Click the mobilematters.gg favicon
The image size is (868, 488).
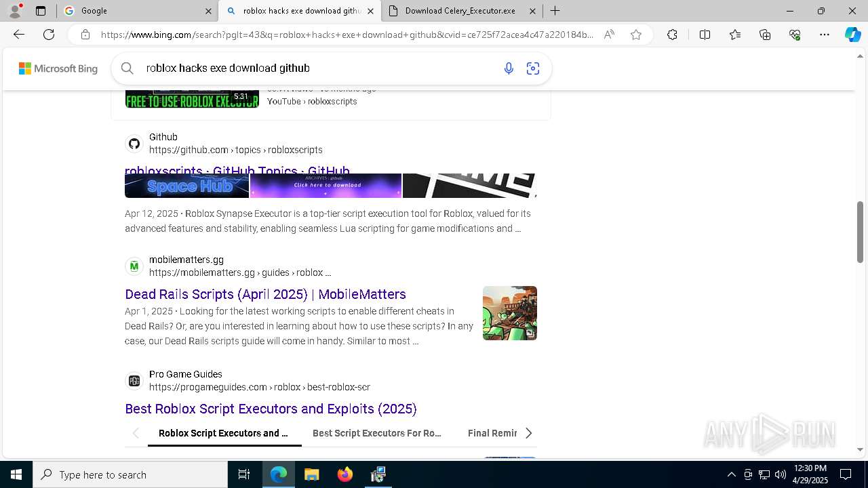click(134, 266)
